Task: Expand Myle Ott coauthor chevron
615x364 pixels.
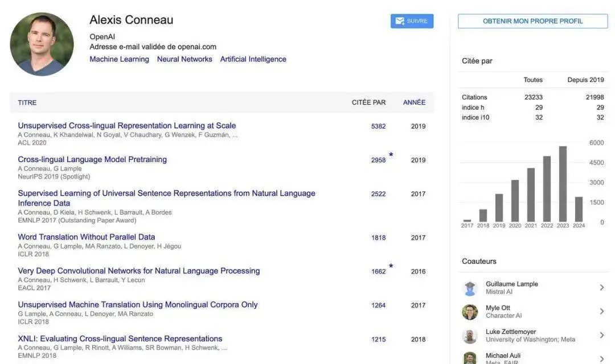Action: (601, 312)
